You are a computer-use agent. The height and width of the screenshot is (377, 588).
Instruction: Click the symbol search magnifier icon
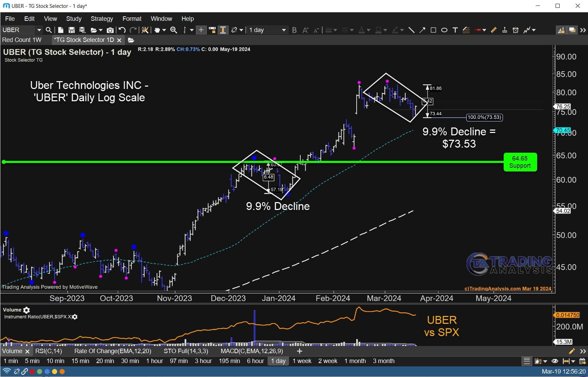pos(48,30)
